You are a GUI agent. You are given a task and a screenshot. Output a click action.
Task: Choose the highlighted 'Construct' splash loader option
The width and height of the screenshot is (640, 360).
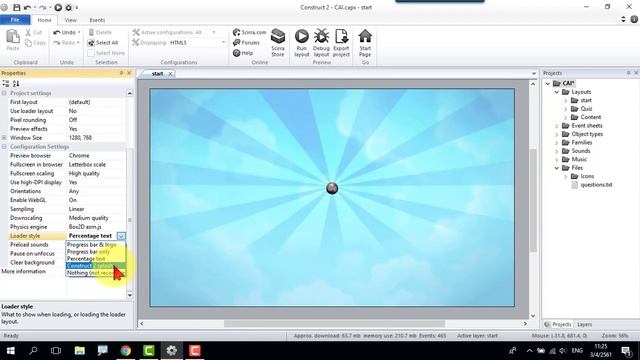click(96, 266)
